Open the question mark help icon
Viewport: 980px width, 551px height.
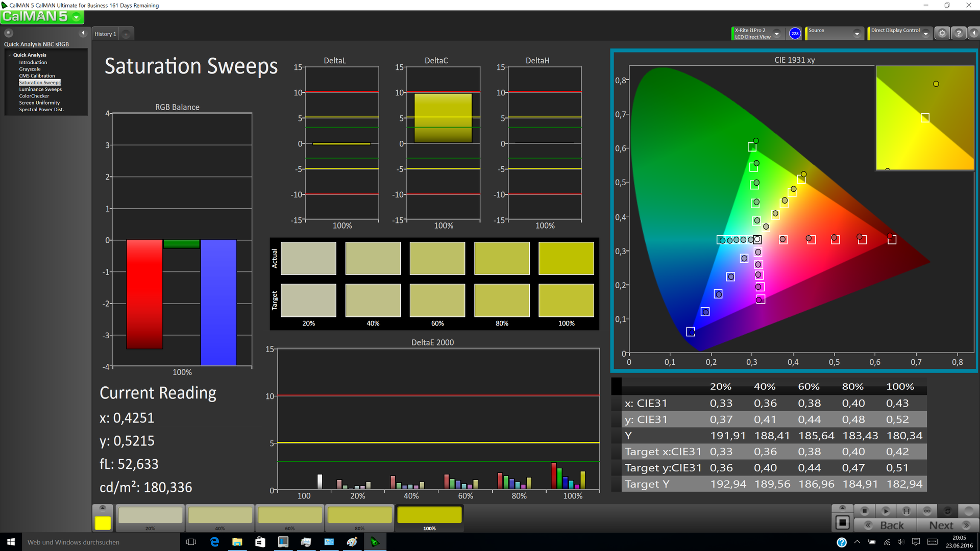click(x=959, y=33)
